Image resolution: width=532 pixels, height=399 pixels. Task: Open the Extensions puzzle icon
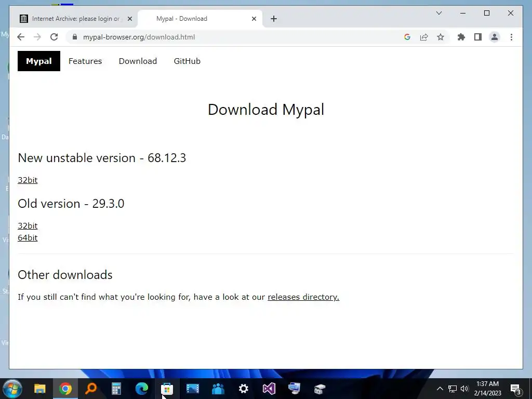click(x=461, y=37)
